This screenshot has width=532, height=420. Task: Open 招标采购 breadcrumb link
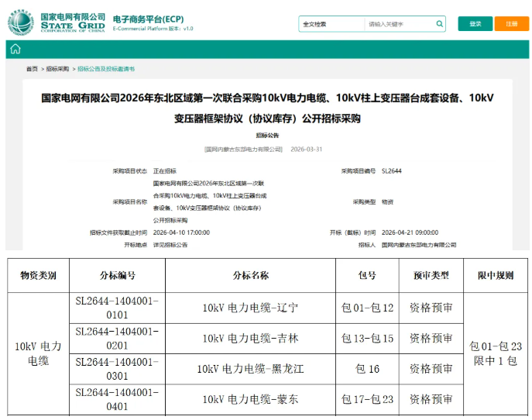pyautogui.click(x=57, y=69)
